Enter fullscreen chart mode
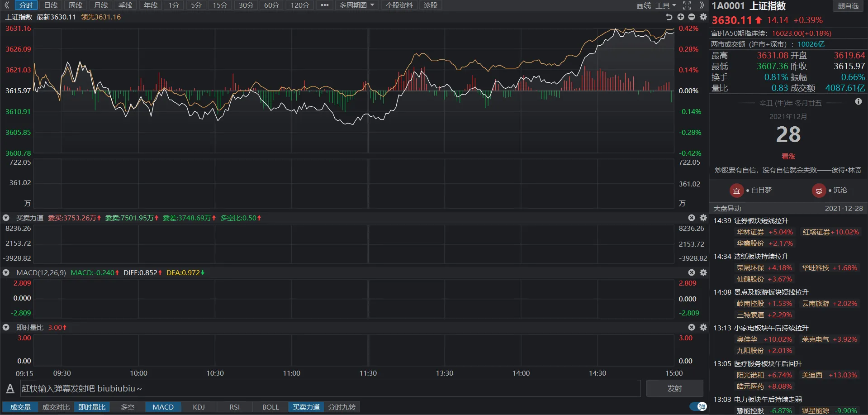This screenshot has width=868, height=415. [x=687, y=5]
